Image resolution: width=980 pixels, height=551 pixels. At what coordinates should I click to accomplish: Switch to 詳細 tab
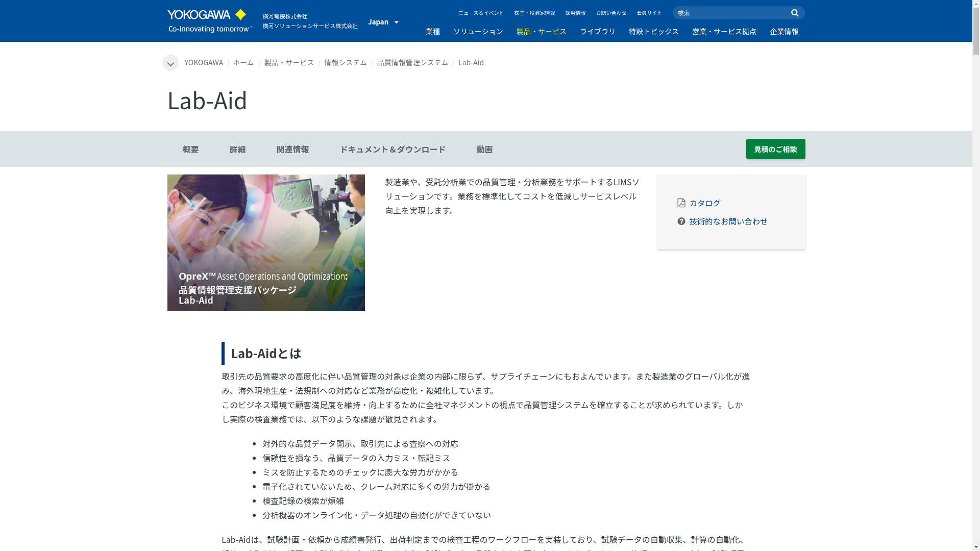(x=238, y=149)
